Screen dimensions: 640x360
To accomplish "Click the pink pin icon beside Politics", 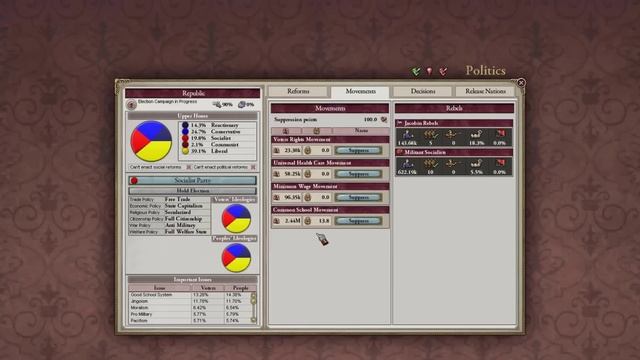I will coord(429,71).
